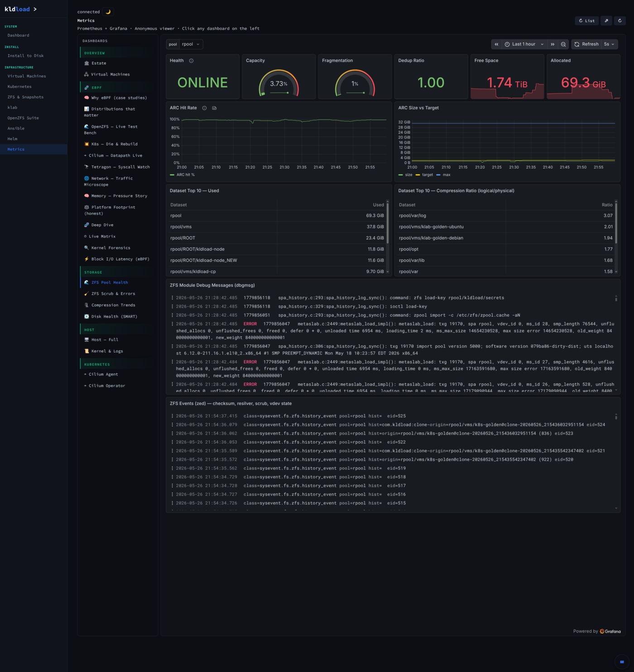Open Platform Footprint (honest) dashboard
The width and height of the screenshot is (634, 672).
(117, 210)
